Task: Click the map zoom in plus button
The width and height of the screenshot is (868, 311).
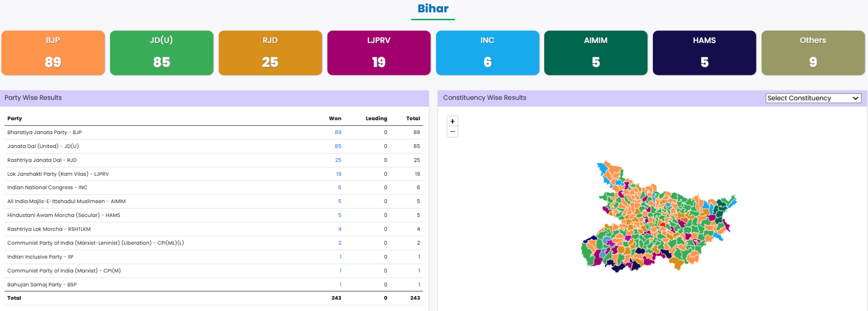Action: (452, 121)
